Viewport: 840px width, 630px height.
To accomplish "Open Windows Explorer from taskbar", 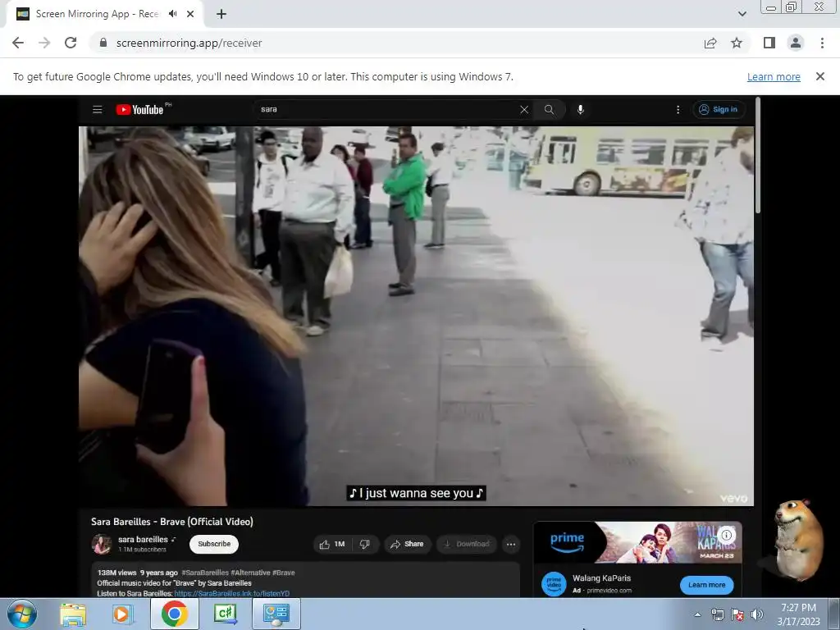I will (73, 614).
